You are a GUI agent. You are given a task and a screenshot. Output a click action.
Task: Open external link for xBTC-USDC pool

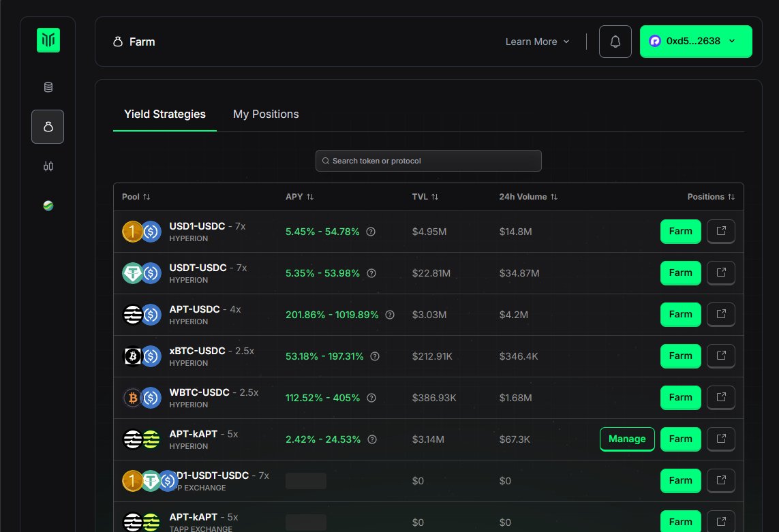point(721,356)
